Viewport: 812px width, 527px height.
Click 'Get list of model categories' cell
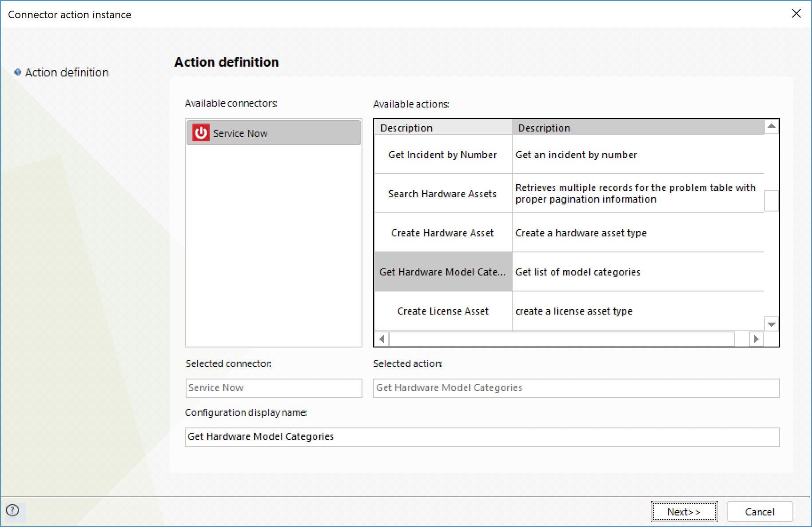click(x=638, y=272)
